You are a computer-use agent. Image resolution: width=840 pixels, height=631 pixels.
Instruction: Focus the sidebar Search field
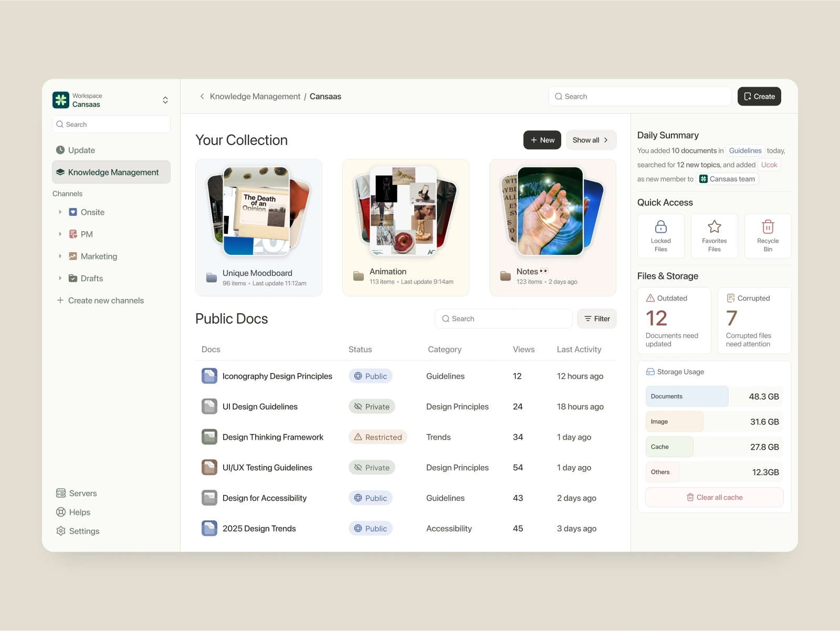pos(111,125)
